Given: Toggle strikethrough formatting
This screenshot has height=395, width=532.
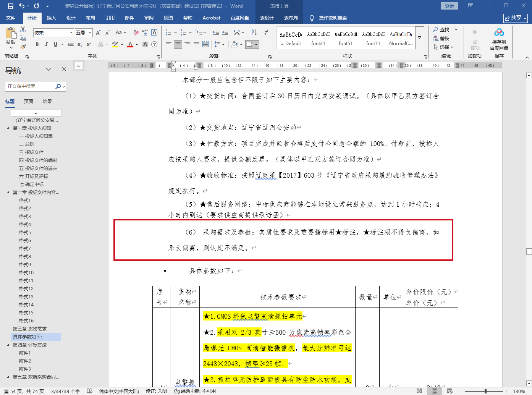Looking at the screenshot, I should [71, 44].
